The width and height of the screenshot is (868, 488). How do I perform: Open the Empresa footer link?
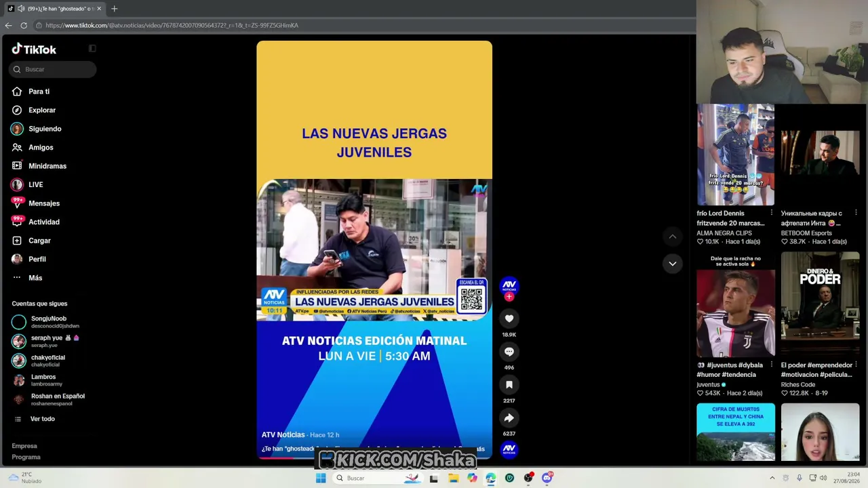(x=24, y=446)
